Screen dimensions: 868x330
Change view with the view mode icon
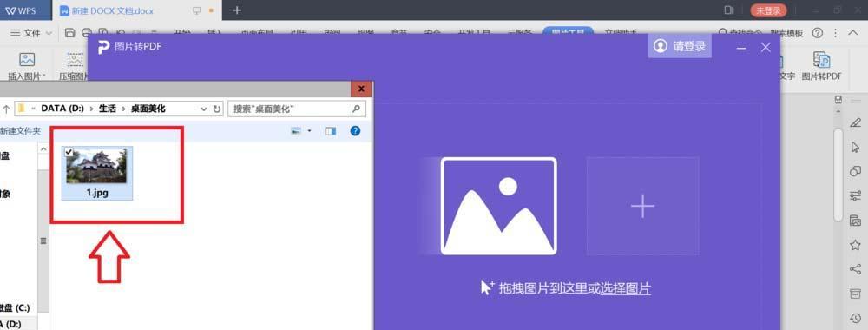click(296, 131)
